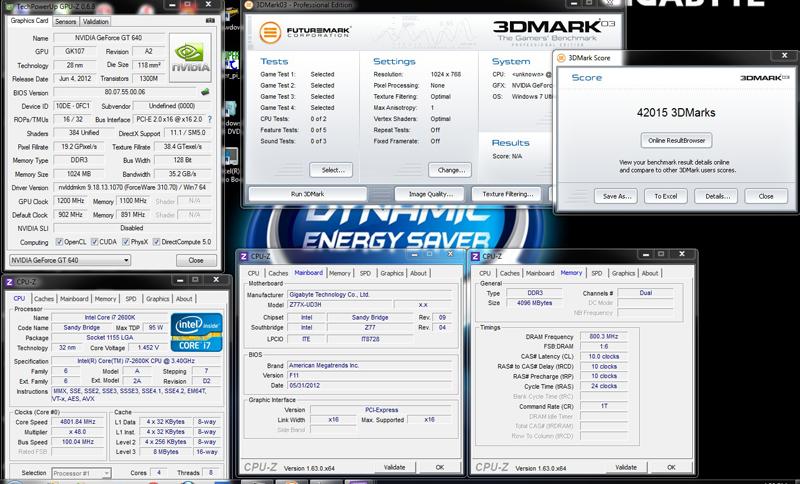The height and width of the screenshot is (484, 800).
Task: Click the CPU-Z Memory window title icon
Action: tap(476, 257)
